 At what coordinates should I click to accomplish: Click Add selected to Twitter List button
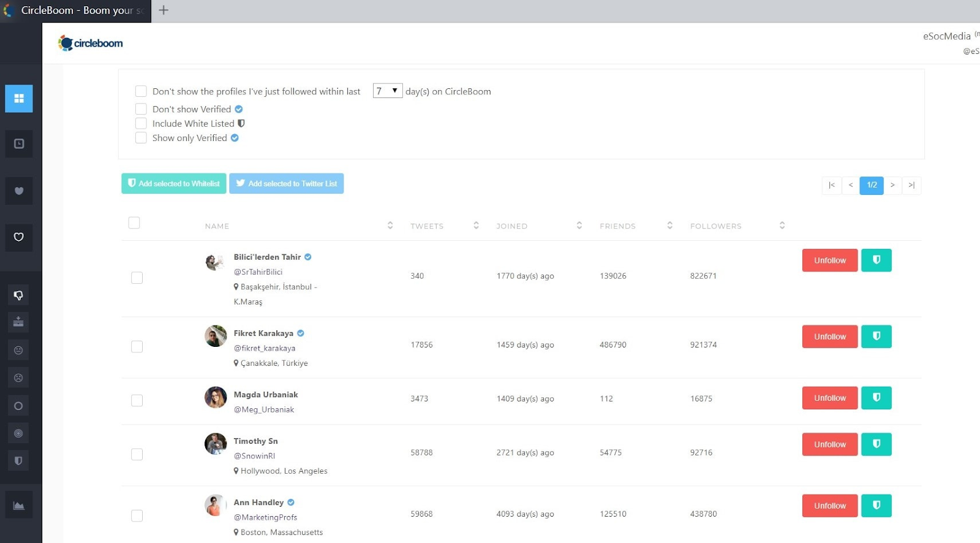[x=287, y=183]
